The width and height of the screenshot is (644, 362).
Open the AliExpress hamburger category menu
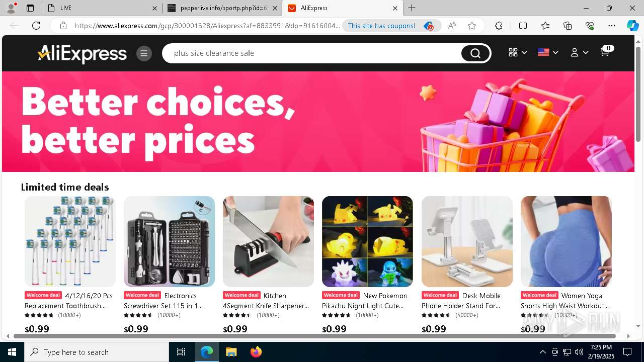(144, 53)
